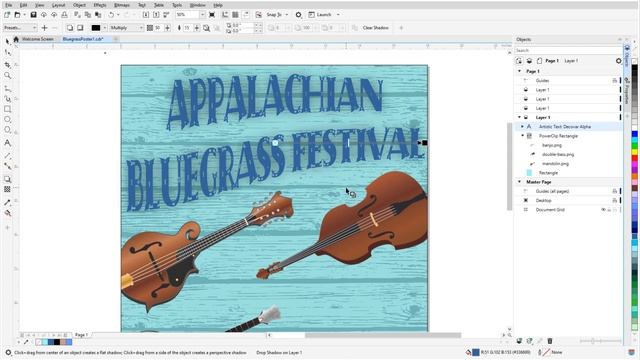Click the Import icon in the toolbar

pyautogui.click(x=146, y=15)
